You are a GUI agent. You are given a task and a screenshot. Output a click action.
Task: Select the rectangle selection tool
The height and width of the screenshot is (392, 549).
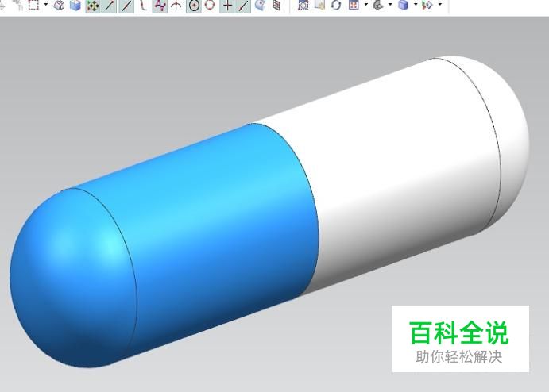pos(33,5)
